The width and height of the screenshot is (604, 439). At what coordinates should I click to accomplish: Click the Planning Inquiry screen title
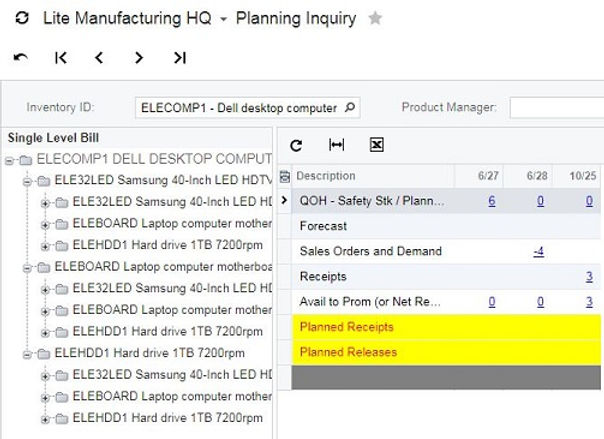(x=296, y=18)
